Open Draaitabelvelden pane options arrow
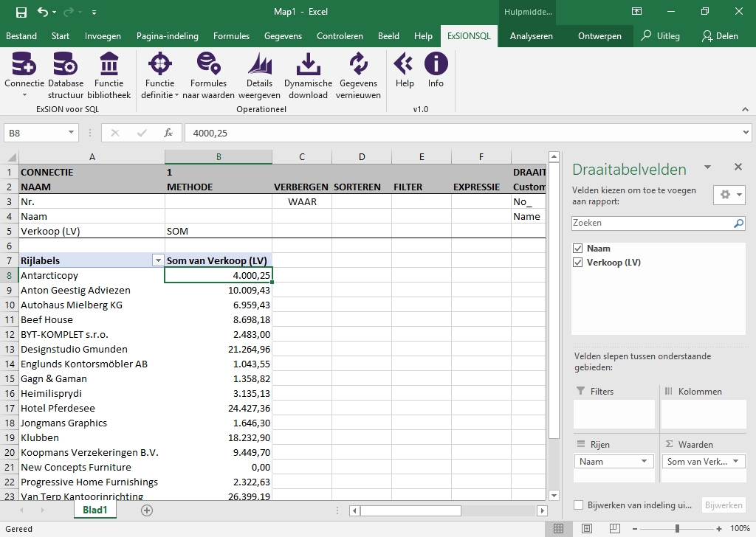756x537 pixels. point(707,167)
